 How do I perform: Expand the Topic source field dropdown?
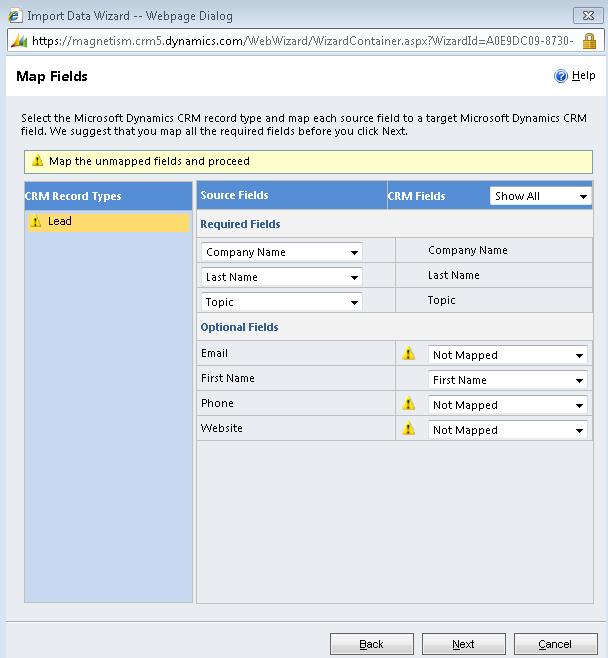click(x=282, y=302)
